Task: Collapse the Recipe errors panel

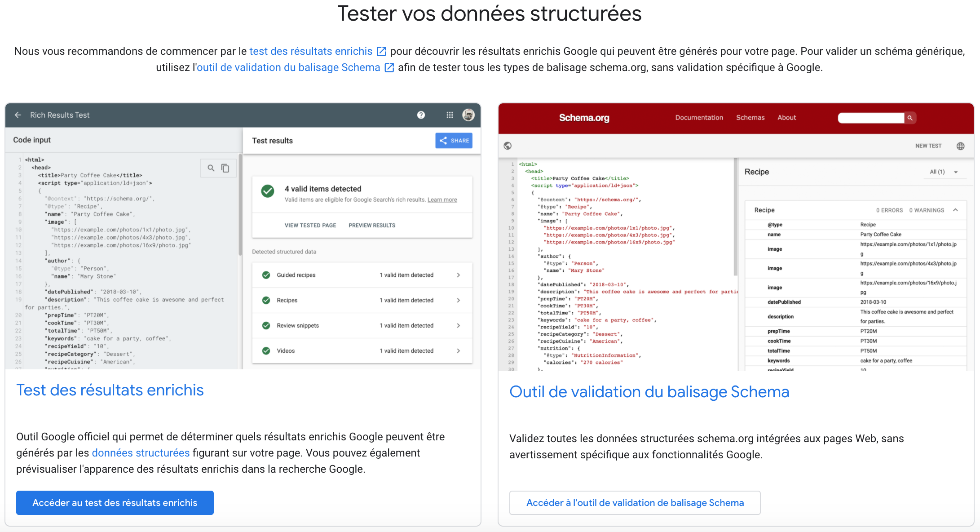Action: tap(955, 210)
